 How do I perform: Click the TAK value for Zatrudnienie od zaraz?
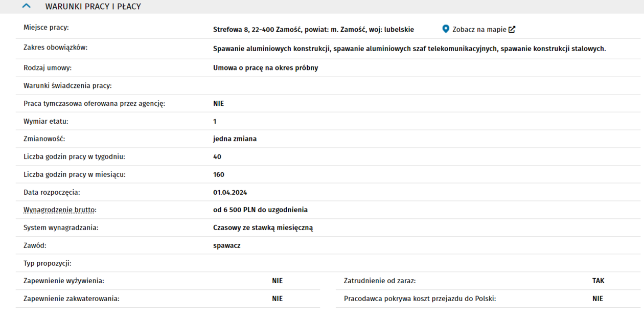598,281
